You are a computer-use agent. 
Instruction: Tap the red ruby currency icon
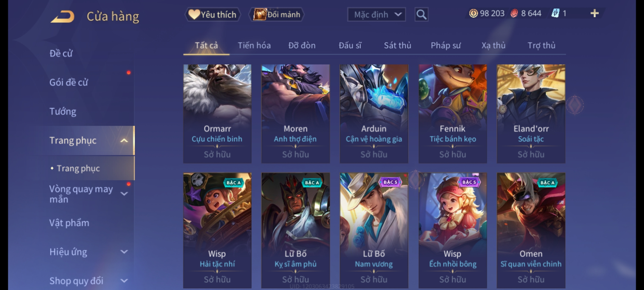coord(514,13)
